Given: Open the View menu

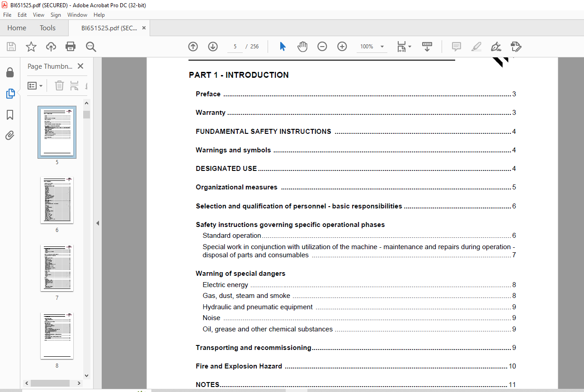Looking at the screenshot, I should pyautogui.click(x=38, y=15).
